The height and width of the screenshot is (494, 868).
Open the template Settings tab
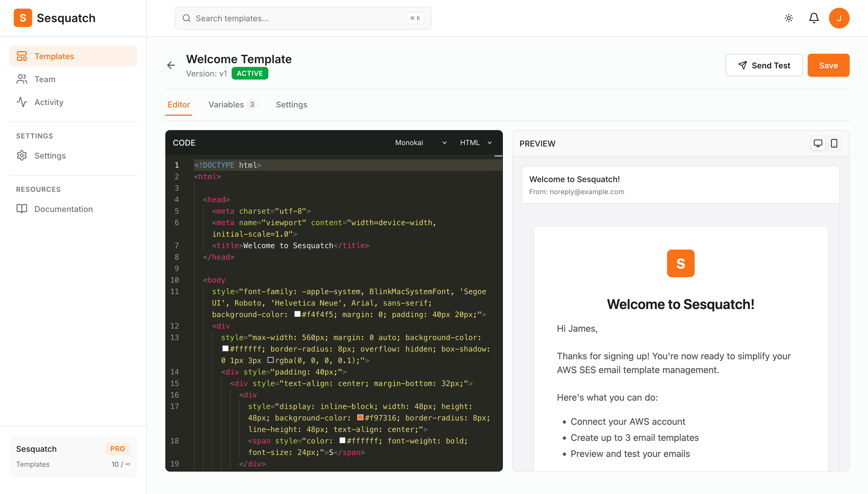tap(291, 105)
